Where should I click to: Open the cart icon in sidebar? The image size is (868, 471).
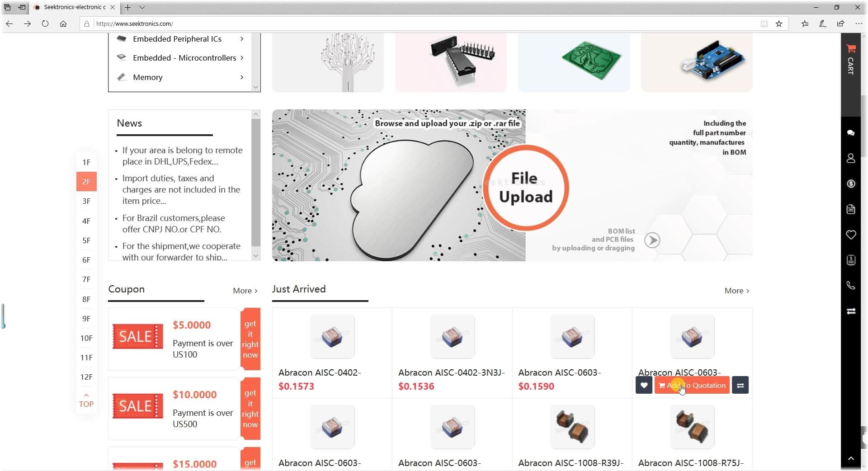pyautogui.click(x=851, y=59)
